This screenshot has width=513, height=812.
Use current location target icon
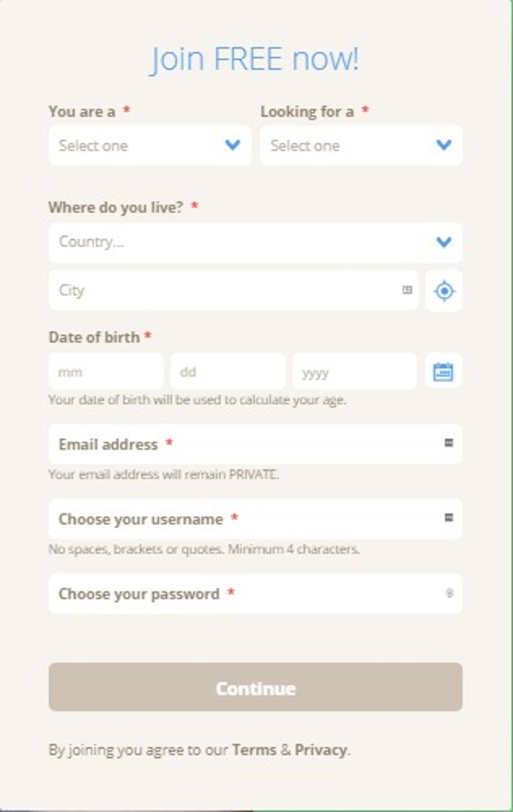[444, 291]
